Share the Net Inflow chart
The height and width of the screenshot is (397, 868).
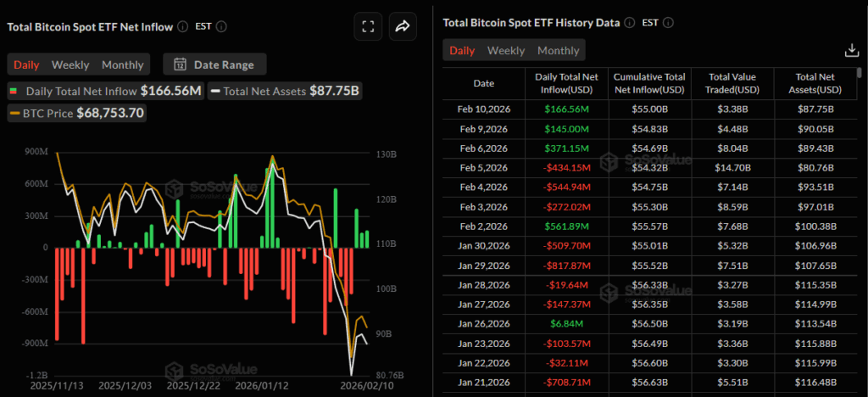pyautogui.click(x=403, y=26)
